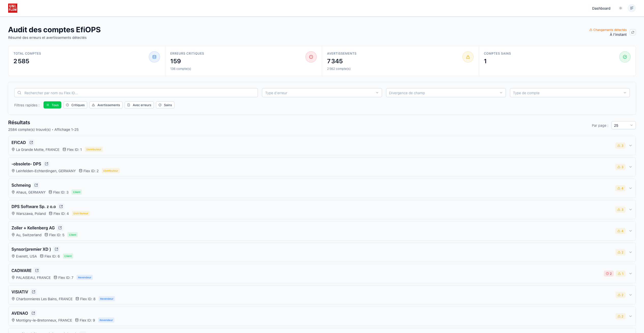Click the Comptes Sains green check icon
The image size is (644, 333).
pos(625,57)
